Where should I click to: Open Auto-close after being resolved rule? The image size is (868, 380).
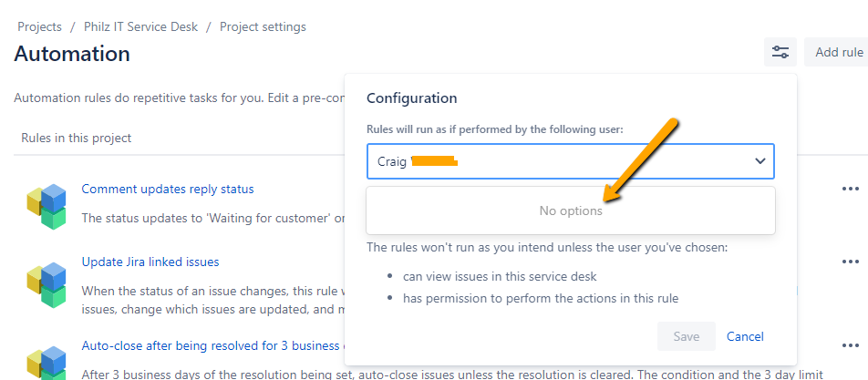212,345
